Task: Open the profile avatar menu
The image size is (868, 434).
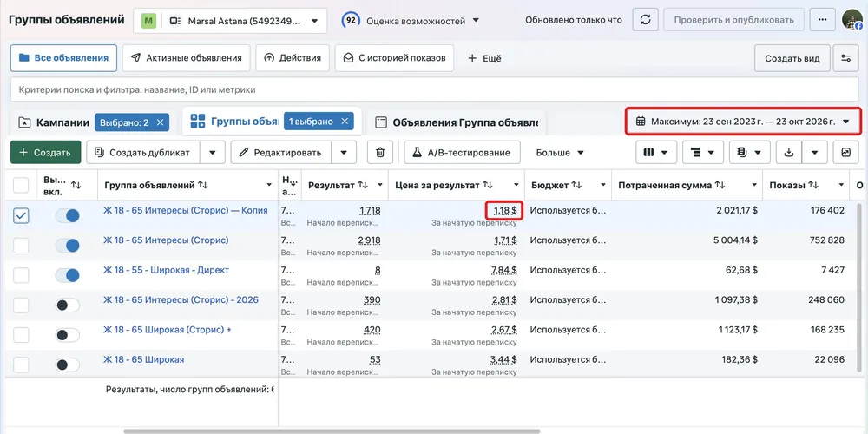Action: [853, 20]
